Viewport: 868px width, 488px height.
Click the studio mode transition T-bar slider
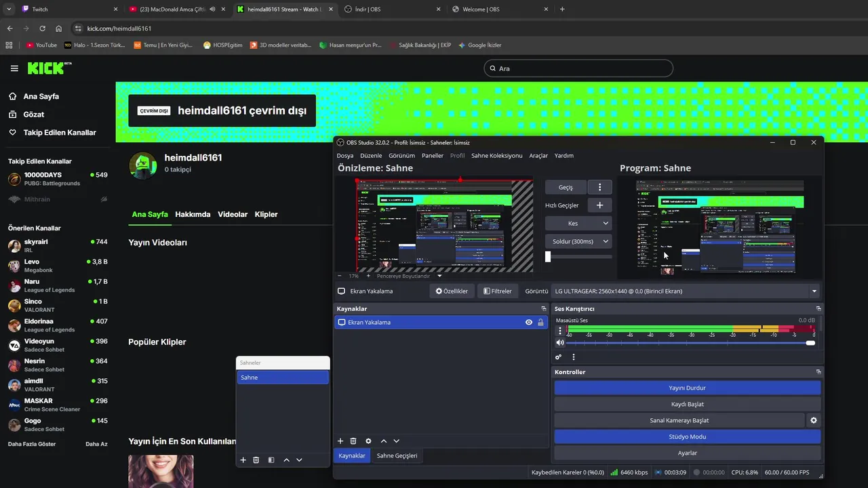578,257
